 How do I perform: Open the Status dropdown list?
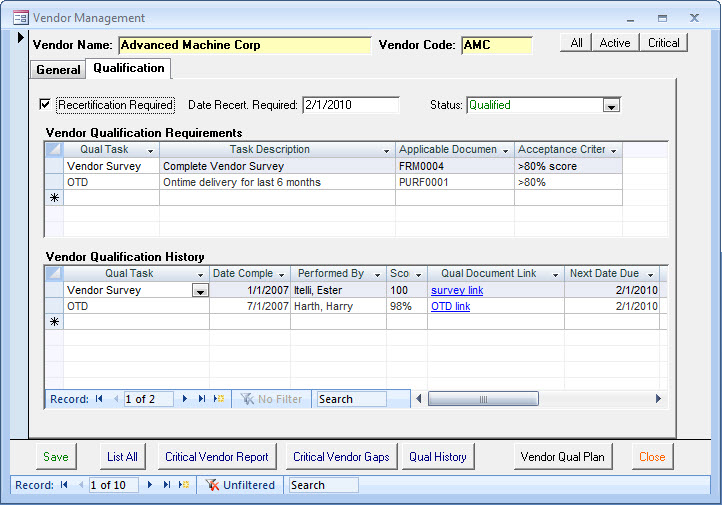(x=611, y=106)
